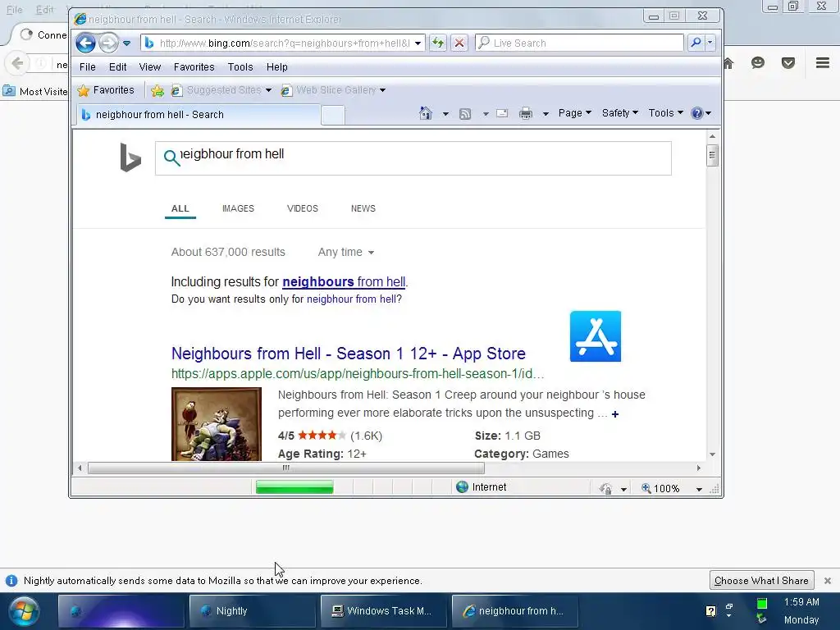
Task: Click the horizontal scrollbar thumb
Action: point(286,468)
